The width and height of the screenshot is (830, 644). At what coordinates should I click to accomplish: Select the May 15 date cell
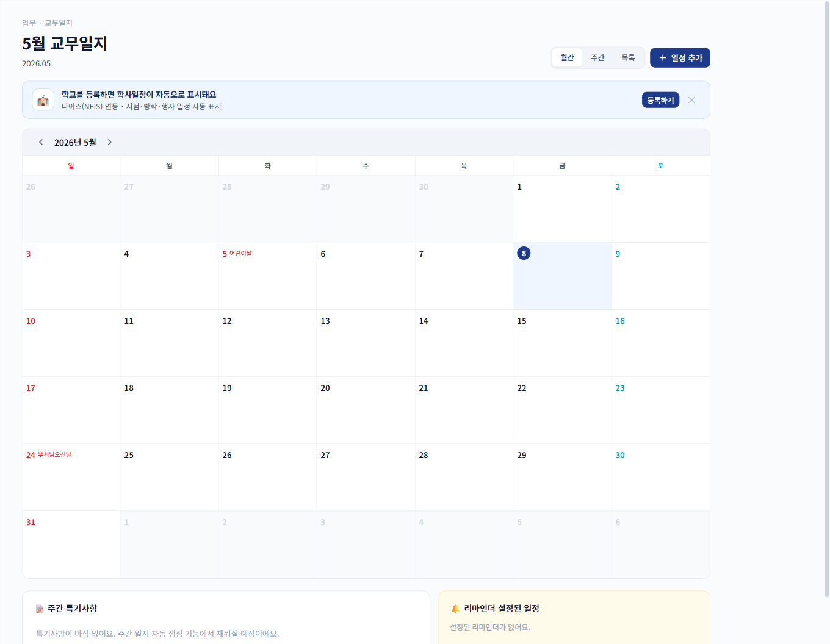[562, 343]
